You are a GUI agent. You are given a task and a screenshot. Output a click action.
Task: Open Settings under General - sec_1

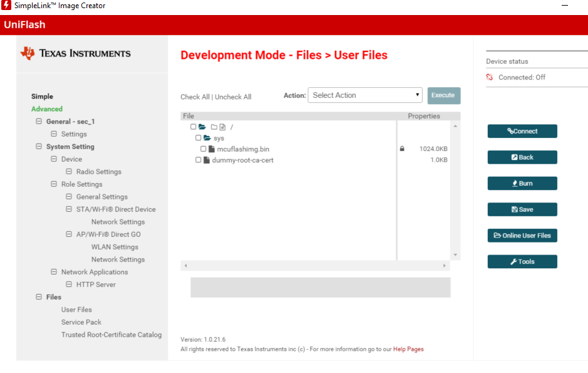point(74,134)
